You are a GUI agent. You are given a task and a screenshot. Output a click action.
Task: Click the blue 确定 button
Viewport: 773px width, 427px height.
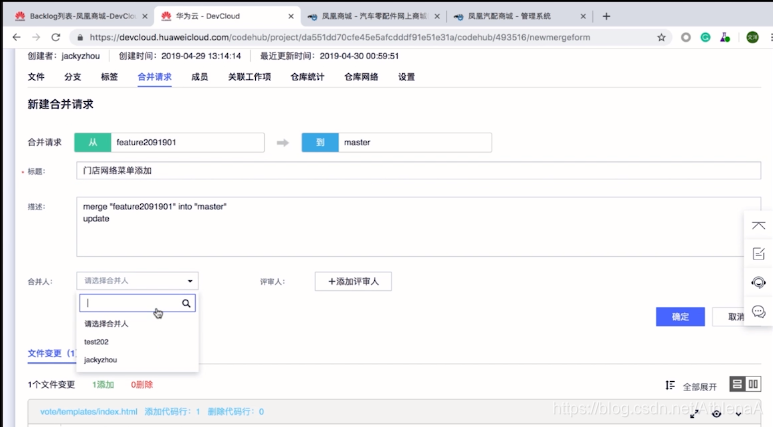click(x=680, y=317)
